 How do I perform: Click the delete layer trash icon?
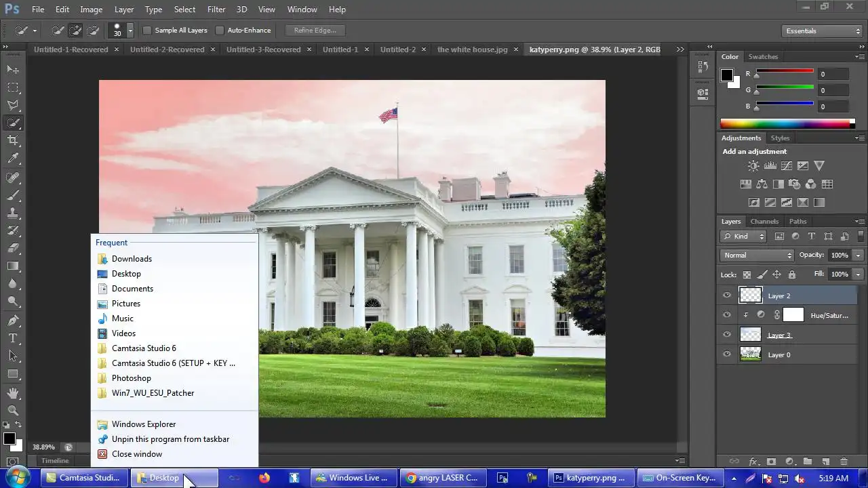[x=844, y=462]
